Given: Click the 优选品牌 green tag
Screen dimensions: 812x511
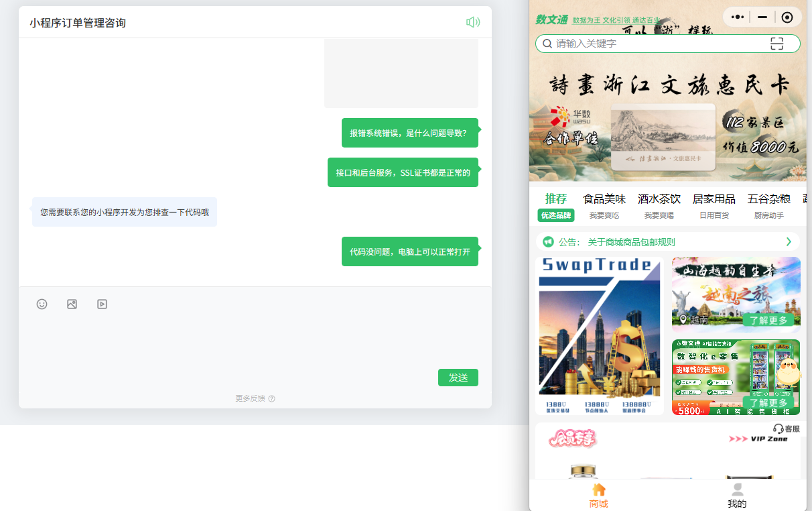Looking at the screenshot, I should [x=556, y=215].
